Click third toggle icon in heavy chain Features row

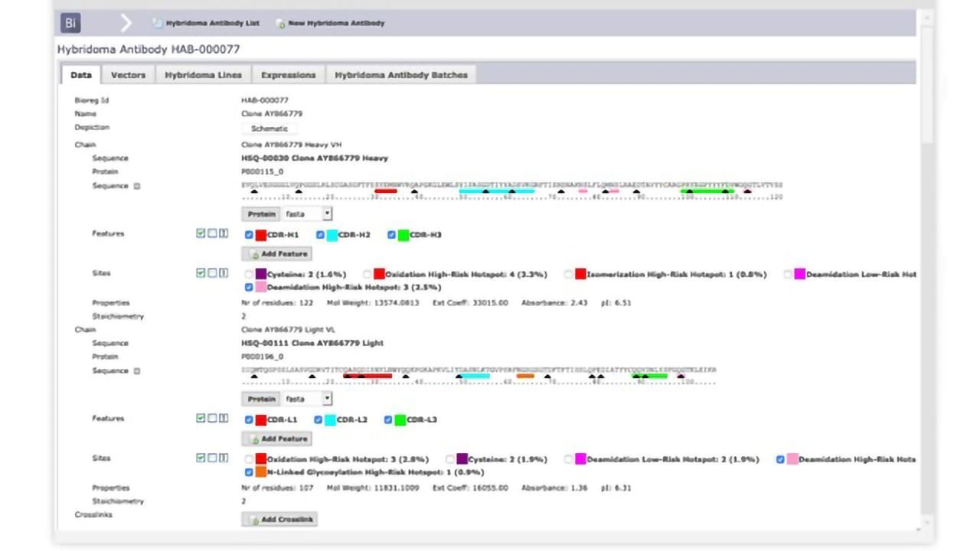(x=224, y=234)
